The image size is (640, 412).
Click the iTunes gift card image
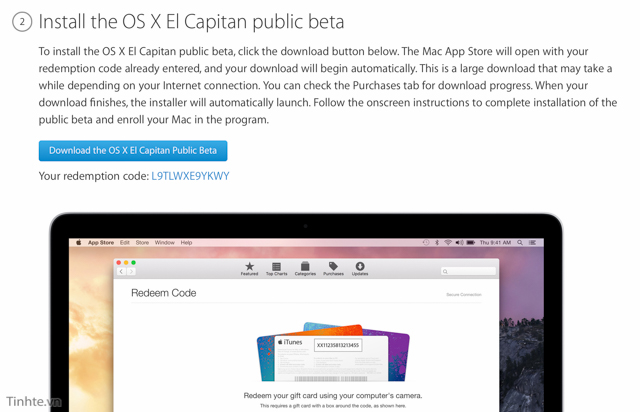[333, 352]
